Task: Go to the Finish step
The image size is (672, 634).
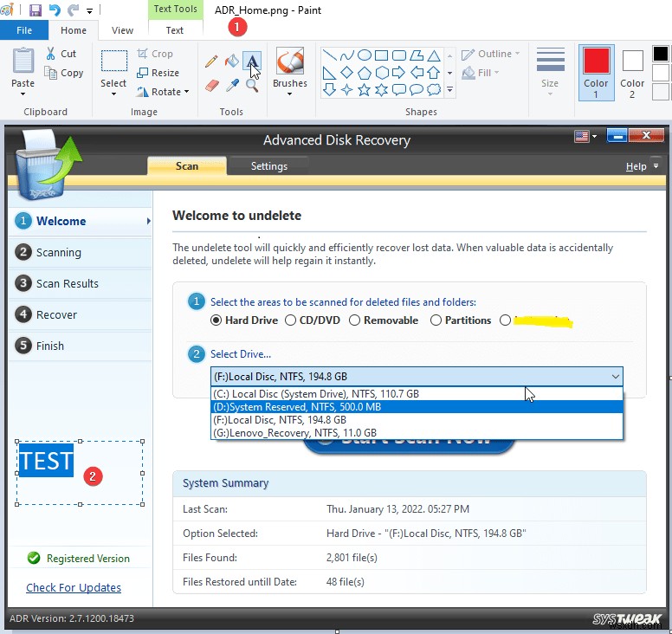Action: pos(81,346)
